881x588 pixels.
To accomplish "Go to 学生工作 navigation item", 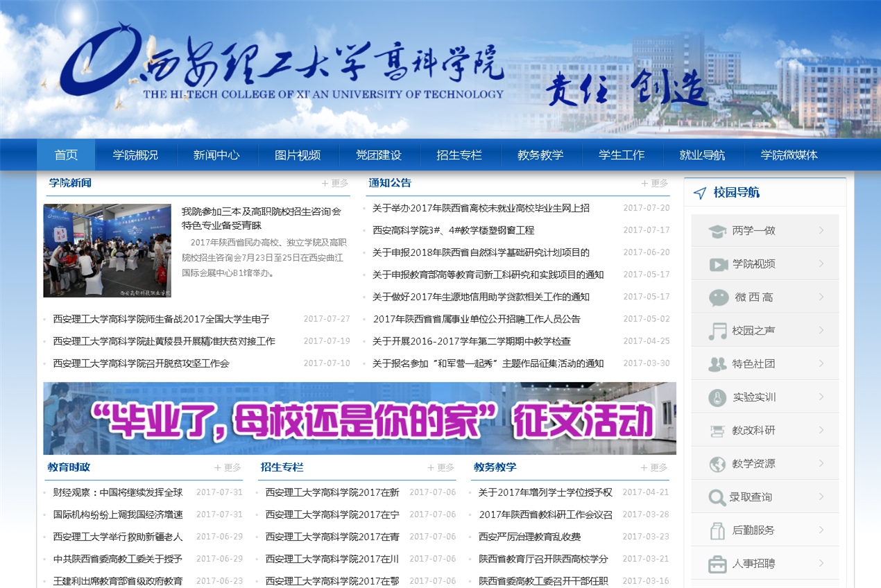I will (622, 155).
